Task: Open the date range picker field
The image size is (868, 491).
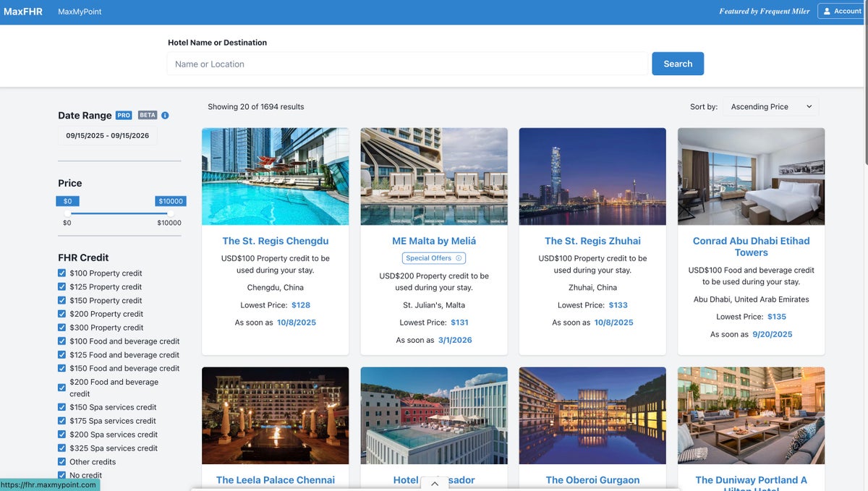Action: (x=108, y=136)
